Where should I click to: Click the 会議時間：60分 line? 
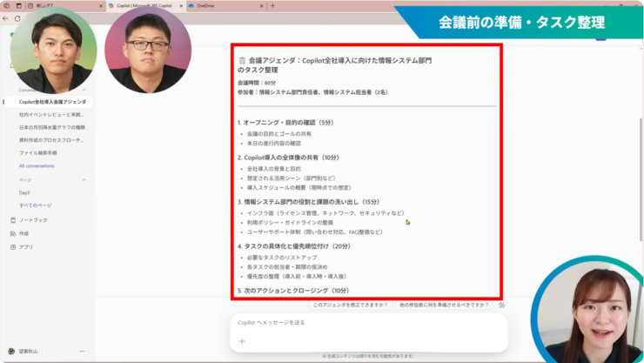tap(257, 83)
